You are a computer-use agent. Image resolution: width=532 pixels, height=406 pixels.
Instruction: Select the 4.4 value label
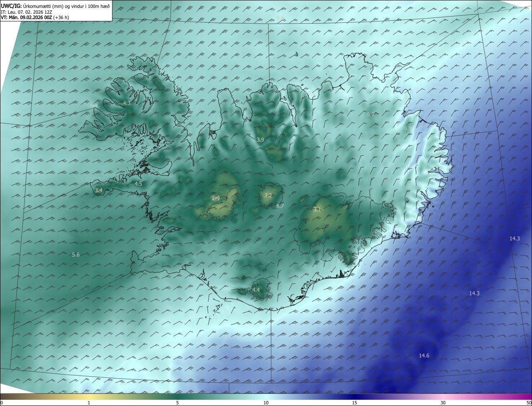point(256,290)
